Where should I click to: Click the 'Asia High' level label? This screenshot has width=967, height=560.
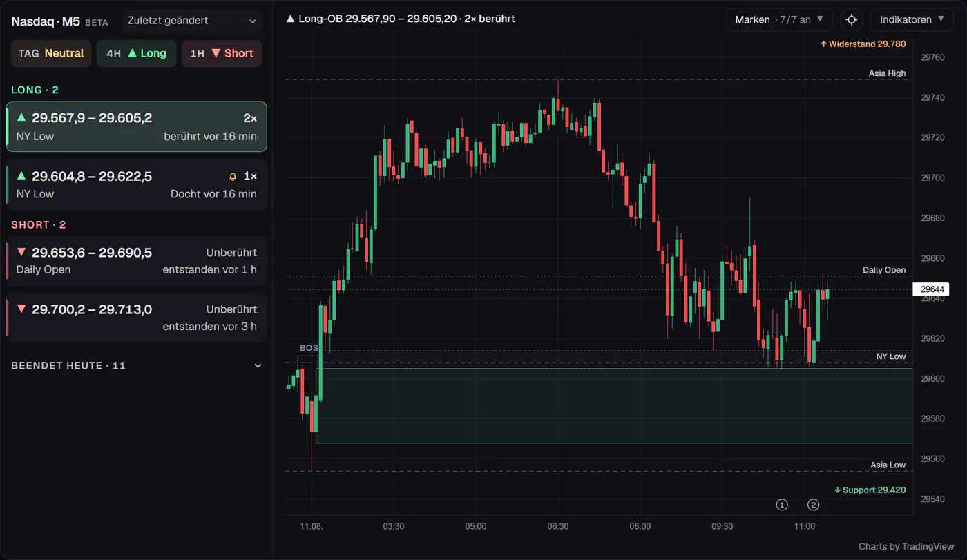[887, 73]
